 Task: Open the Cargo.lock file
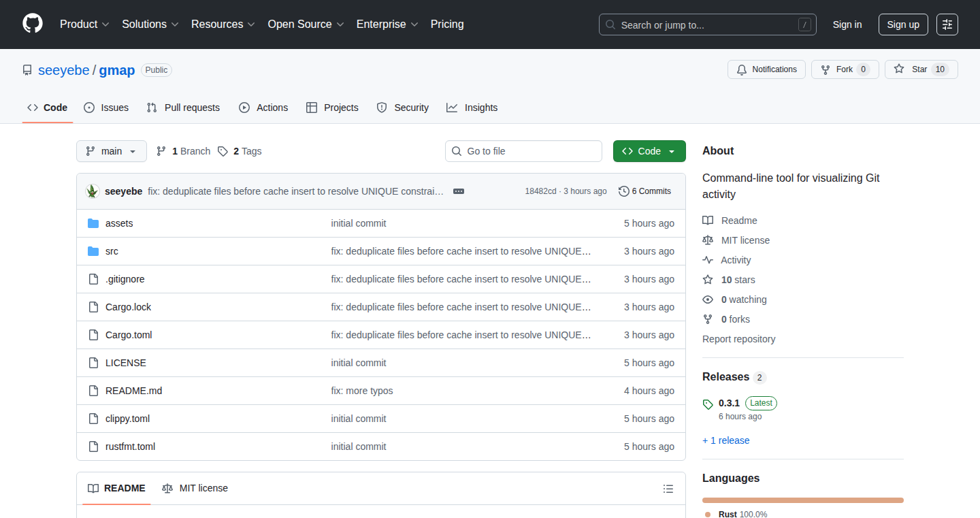[x=128, y=307]
